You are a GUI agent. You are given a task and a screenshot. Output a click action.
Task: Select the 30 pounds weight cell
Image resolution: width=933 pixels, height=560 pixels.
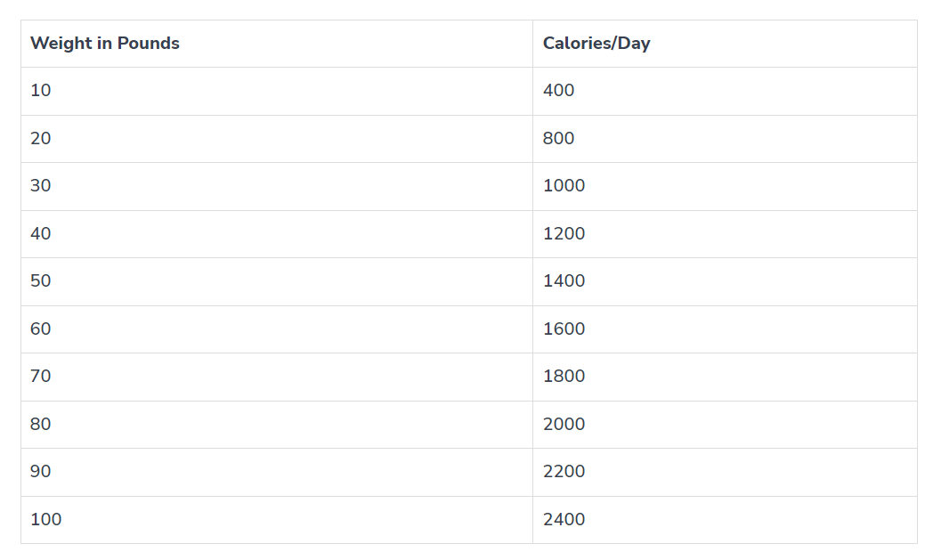pyautogui.click(x=41, y=186)
